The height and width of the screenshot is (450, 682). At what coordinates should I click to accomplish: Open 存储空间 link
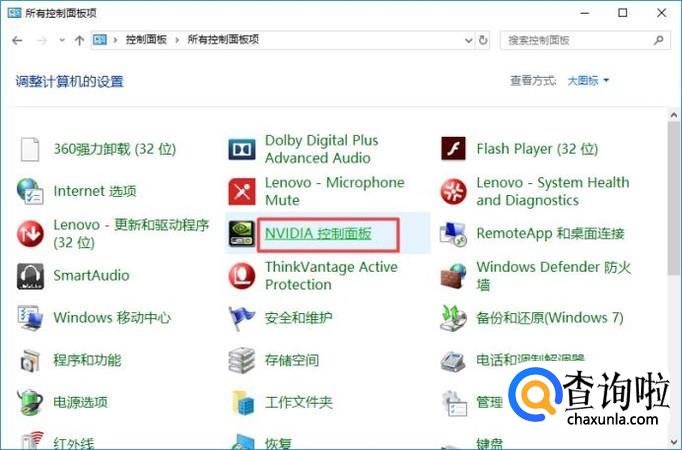(292, 360)
